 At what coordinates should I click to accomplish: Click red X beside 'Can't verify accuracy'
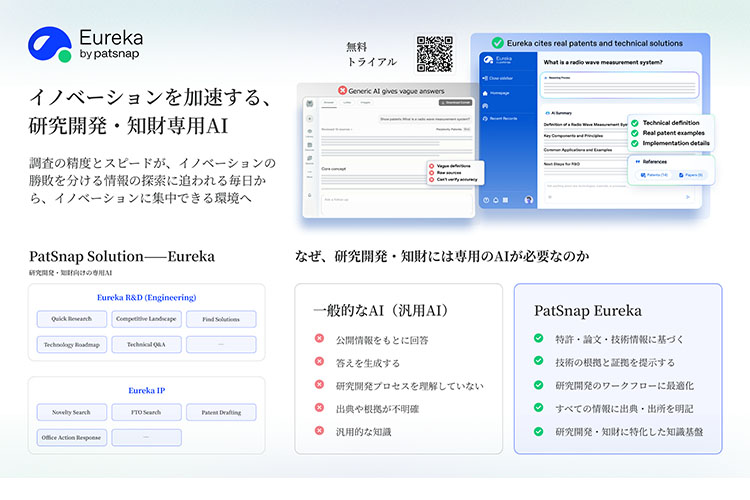[x=431, y=179]
